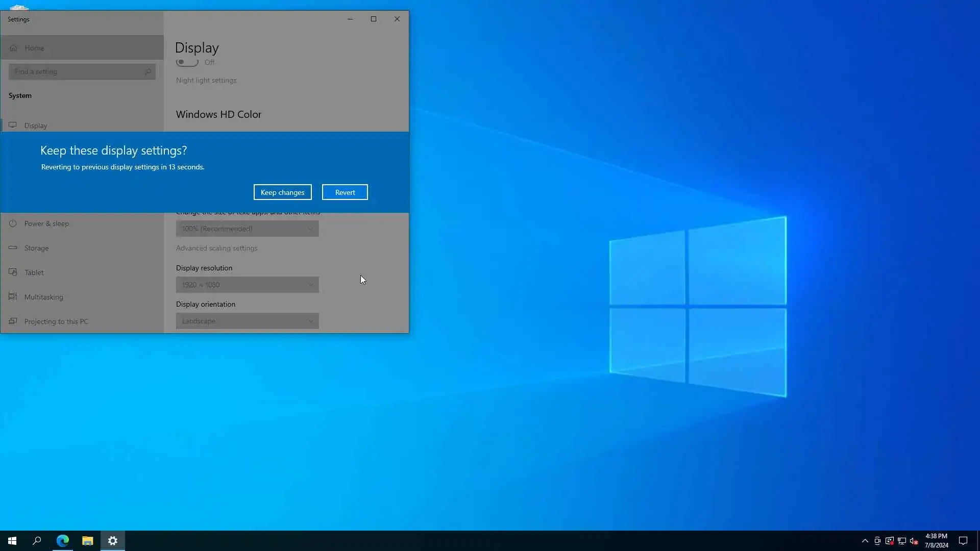Image resolution: width=980 pixels, height=551 pixels.
Task: Open Night light settings link
Action: tap(206, 80)
